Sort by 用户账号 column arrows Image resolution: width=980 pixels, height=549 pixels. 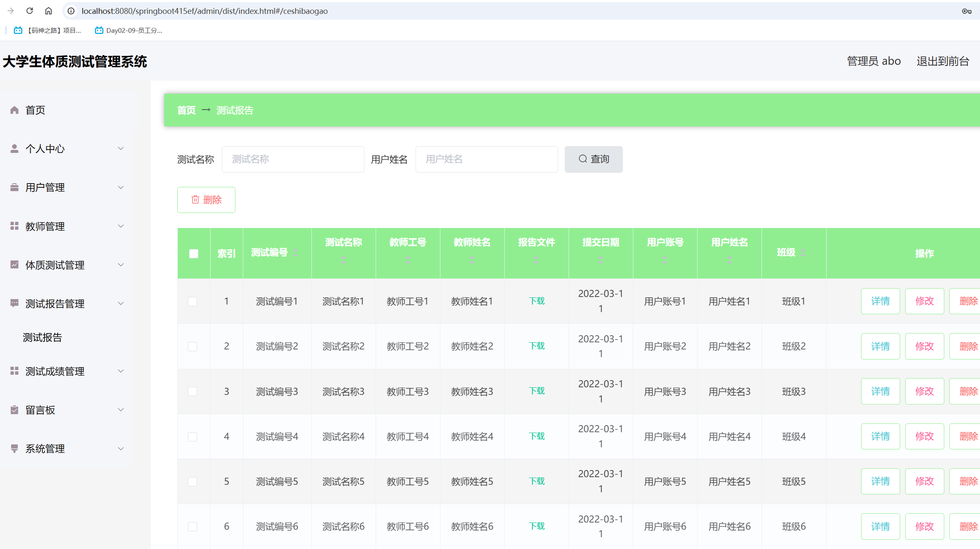point(665,260)
